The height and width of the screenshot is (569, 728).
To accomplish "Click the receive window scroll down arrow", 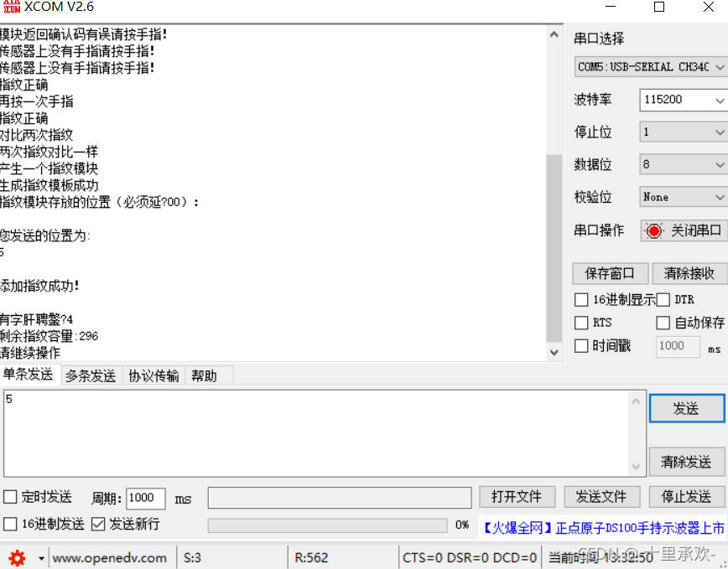I will [554, 353].
